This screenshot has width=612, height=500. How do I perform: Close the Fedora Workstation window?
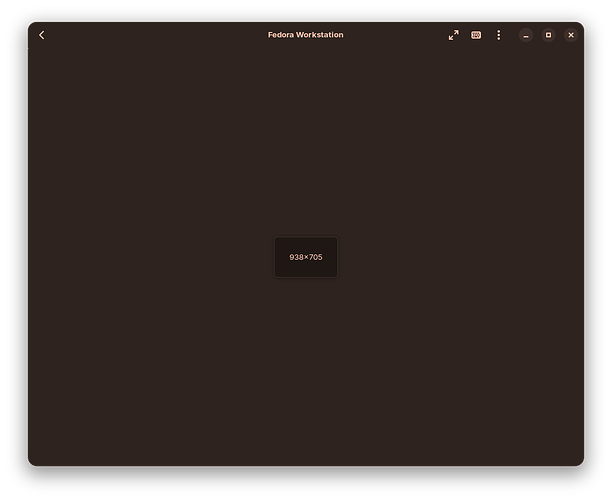(571, 35)
